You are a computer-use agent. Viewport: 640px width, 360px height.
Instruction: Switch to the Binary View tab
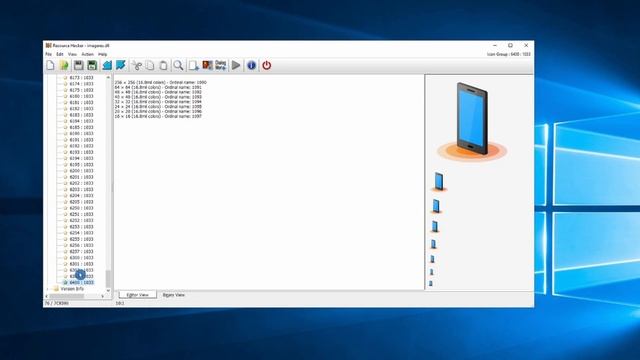tap(174, 295)
